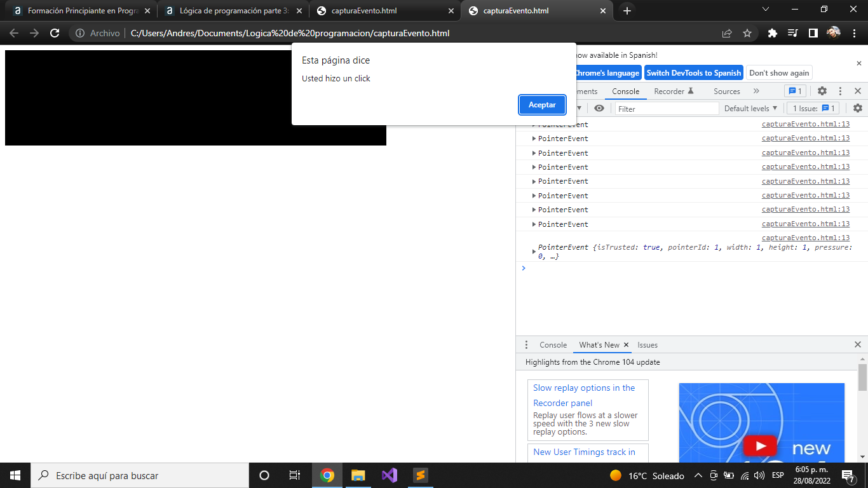Image resolution: width=868 pixels, height=488 pixels.
Task: Toggle the live expression eye icon
Action: pos(599,109)
